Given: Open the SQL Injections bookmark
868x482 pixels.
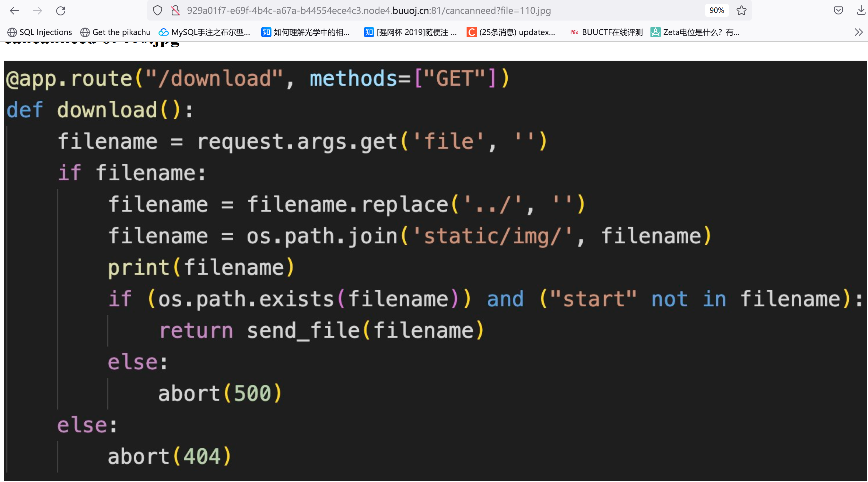Looking at the screenshot, I should point(40,32).
